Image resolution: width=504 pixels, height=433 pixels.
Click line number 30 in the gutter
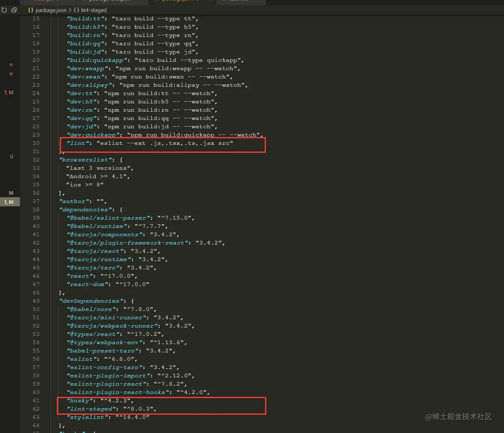point(36,143)
